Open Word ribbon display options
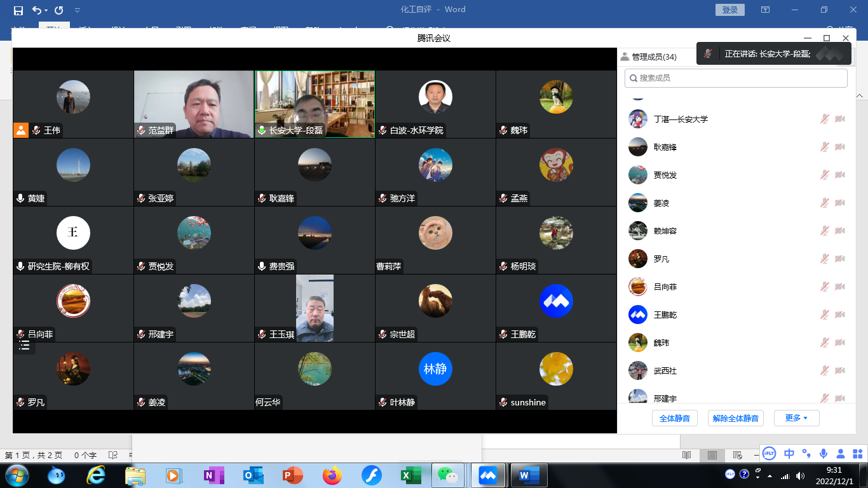Image resolution: width=868 pixels, height=488 pixels. tap(766, 10)
